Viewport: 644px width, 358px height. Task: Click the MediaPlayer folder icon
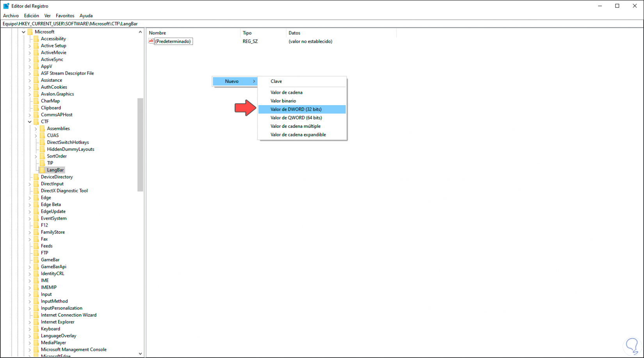pyautogui.click(x=36, y=343)
